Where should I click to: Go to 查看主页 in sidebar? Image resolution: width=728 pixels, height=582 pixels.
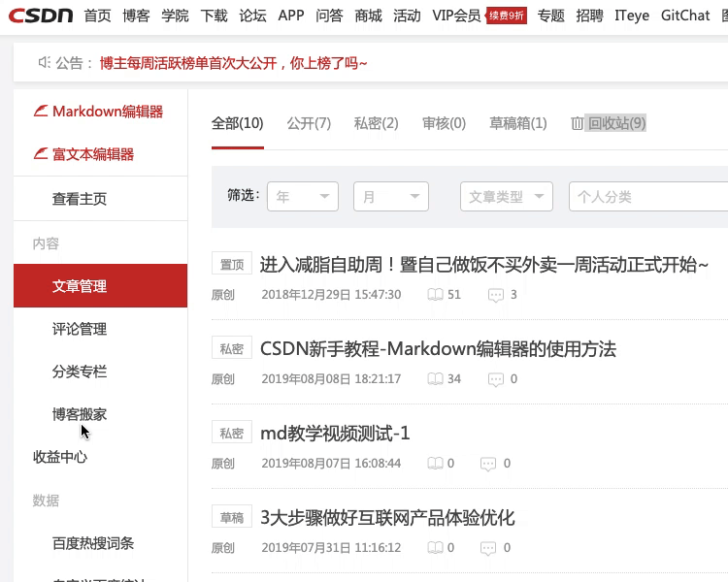tap(80, 199)
